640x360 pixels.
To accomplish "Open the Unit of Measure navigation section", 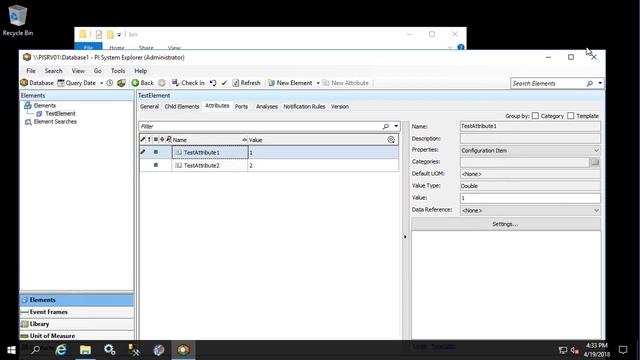I will pyautogui.click(x=77, y=336).
